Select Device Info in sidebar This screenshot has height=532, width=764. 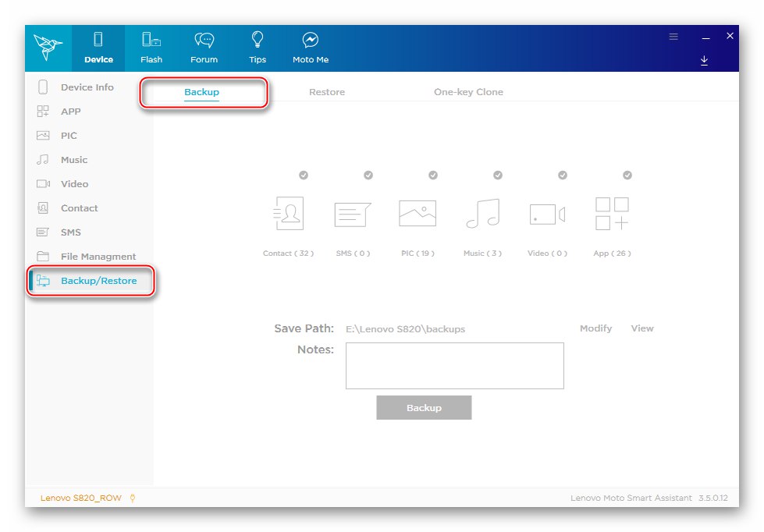click(x=89, y=87)
